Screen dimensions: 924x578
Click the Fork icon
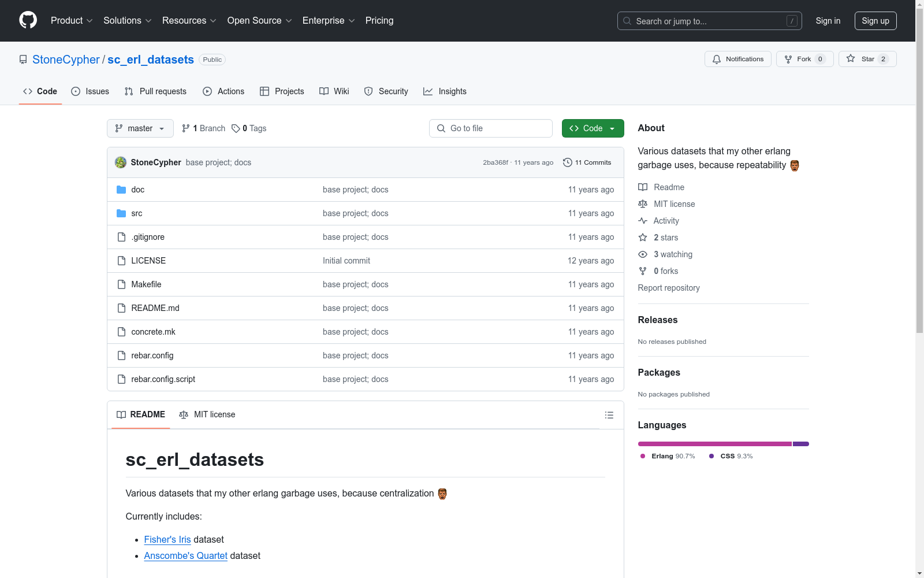788,59
